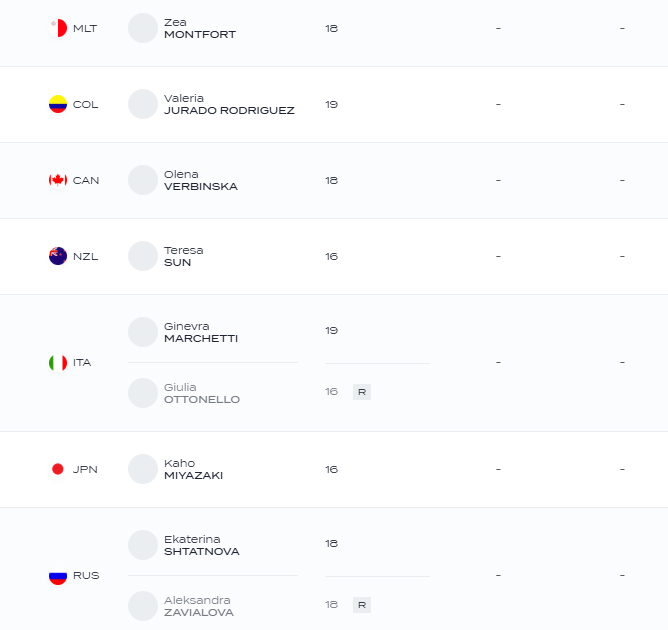Click the Italy flag icon

point(58,363)
